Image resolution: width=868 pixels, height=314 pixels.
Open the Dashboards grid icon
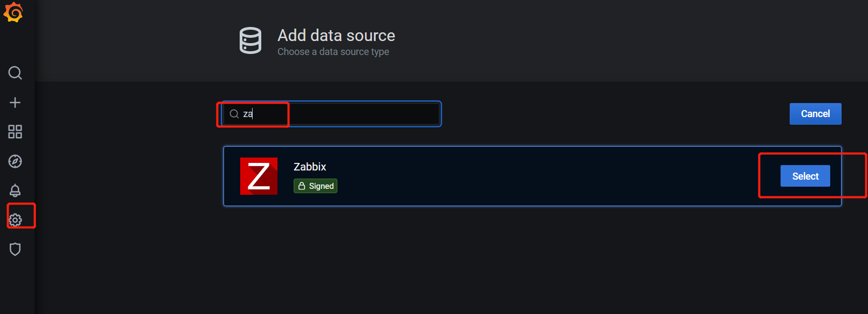15,132
